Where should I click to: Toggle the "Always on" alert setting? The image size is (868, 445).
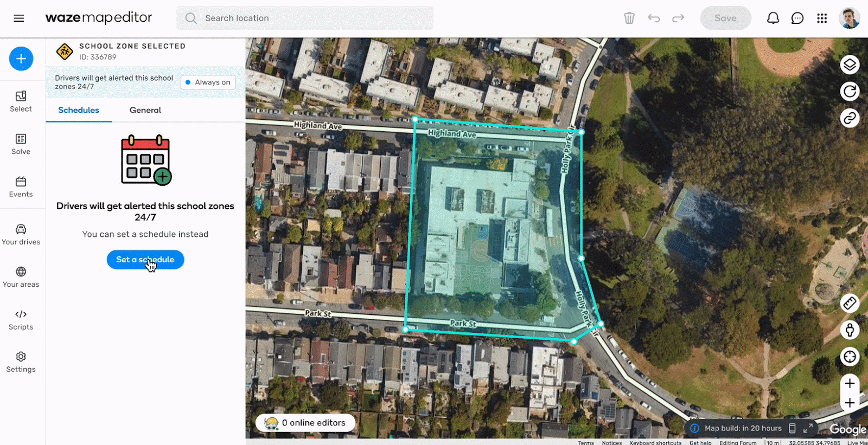point(208,82)
